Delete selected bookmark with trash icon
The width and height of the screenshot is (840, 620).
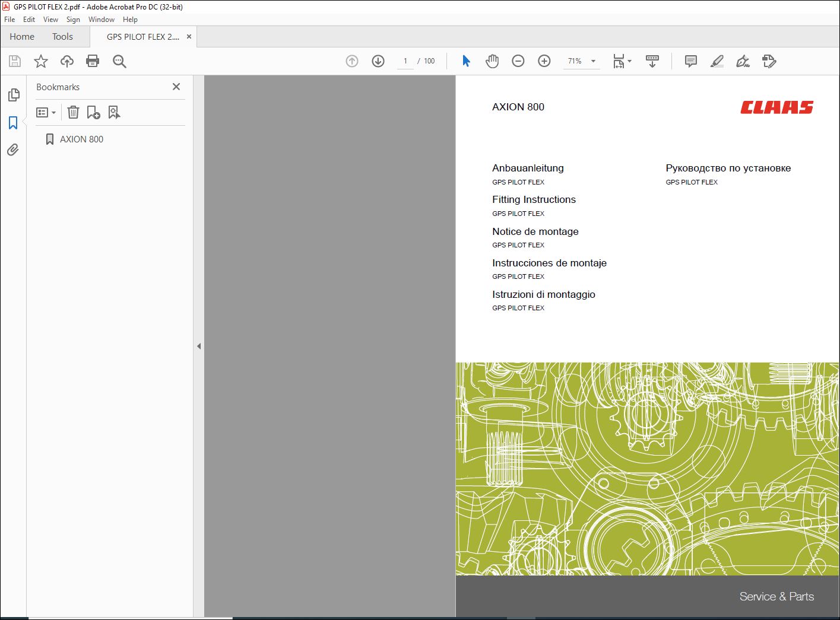tap(73, 112)
